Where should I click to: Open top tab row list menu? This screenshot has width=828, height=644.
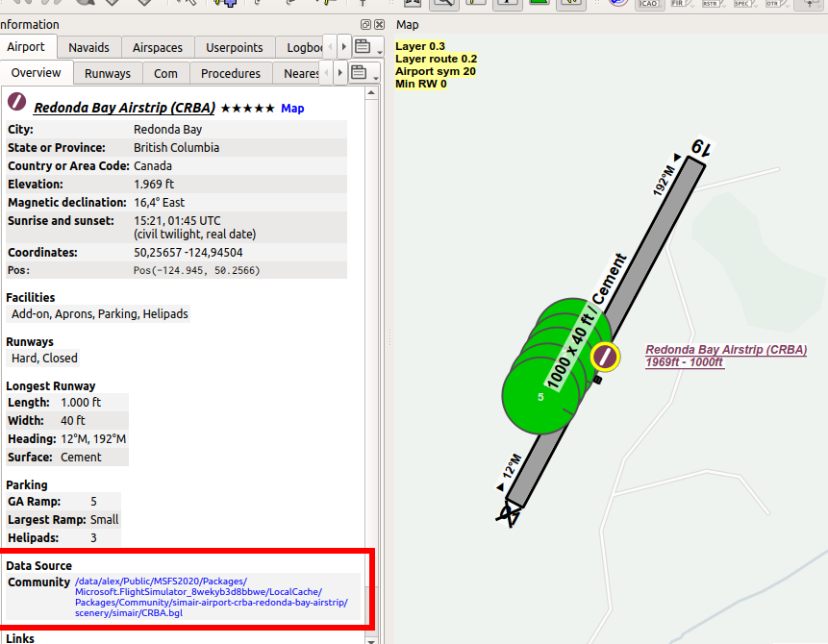368,47
